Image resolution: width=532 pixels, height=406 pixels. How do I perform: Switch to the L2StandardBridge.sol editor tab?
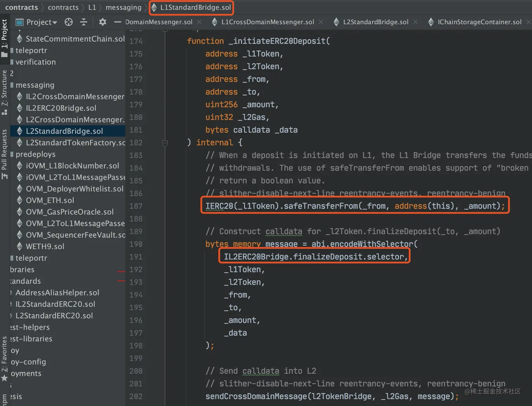tap(375, 22)
